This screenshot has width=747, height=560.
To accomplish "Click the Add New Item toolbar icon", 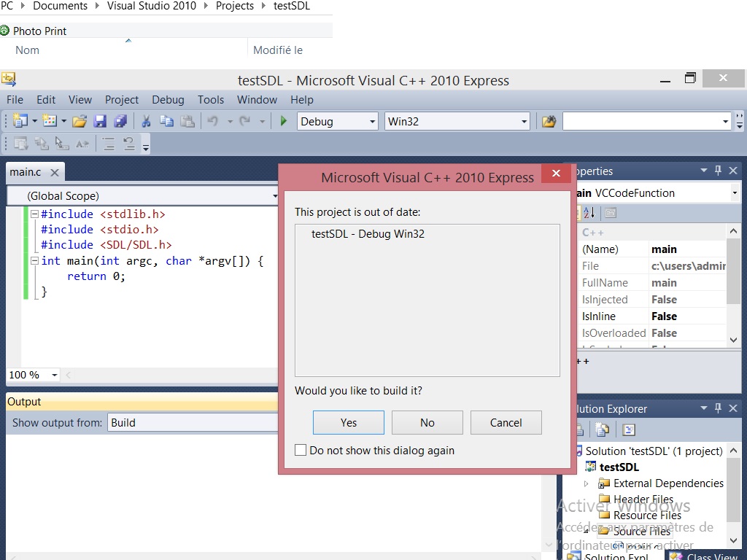I will (49, 121).
